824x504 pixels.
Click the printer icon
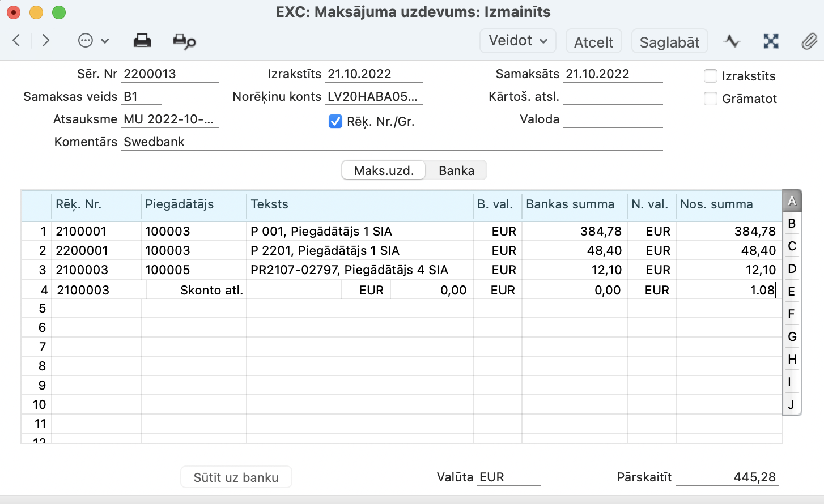tap(142, 41)
